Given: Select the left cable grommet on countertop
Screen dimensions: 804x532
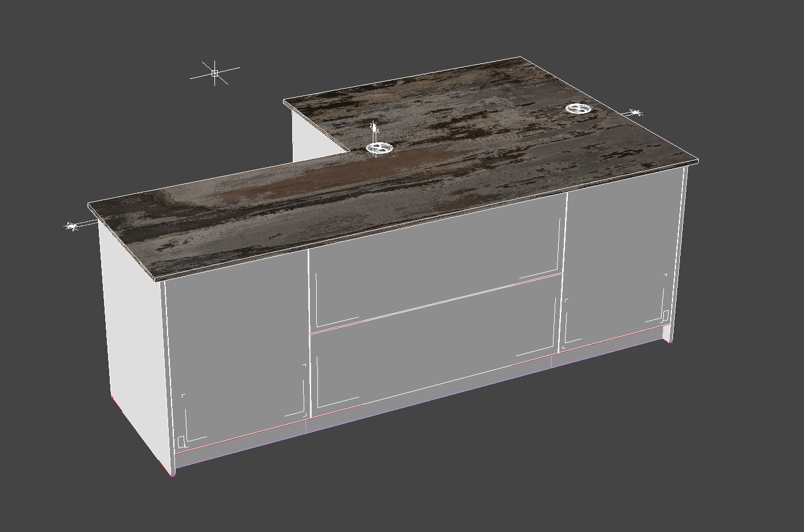Looking at the screenshot, I should click(377, 149).
